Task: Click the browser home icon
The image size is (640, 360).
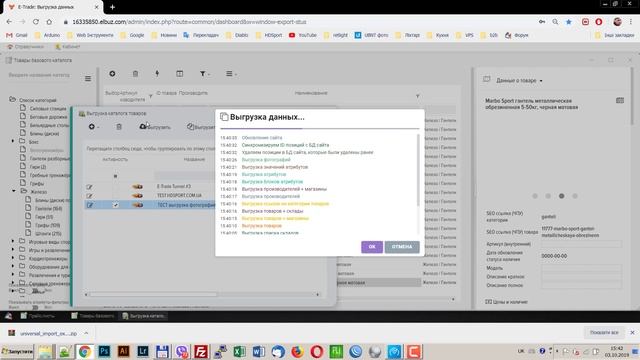Action: (x=49, y=22)
